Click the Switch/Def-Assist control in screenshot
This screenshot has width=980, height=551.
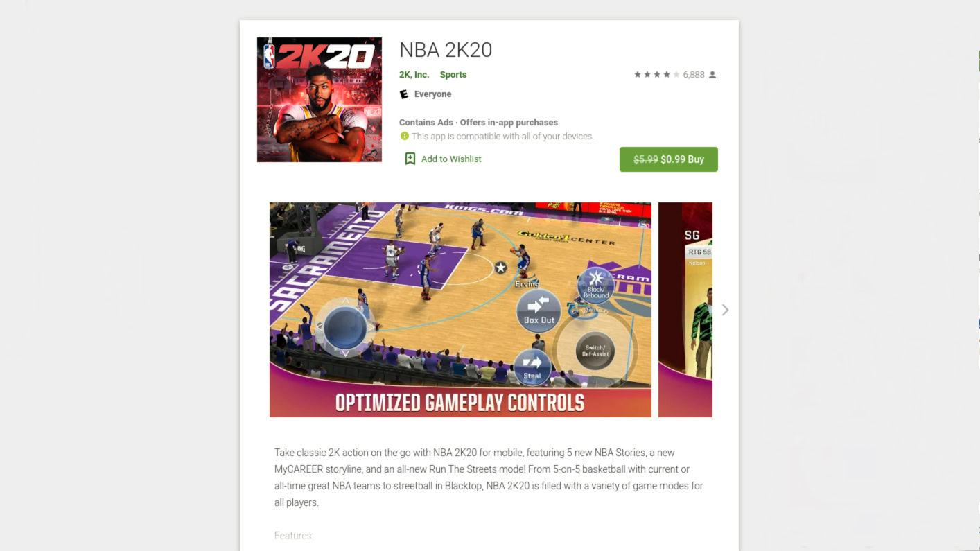pyautogui.click(x=595, y=350)
